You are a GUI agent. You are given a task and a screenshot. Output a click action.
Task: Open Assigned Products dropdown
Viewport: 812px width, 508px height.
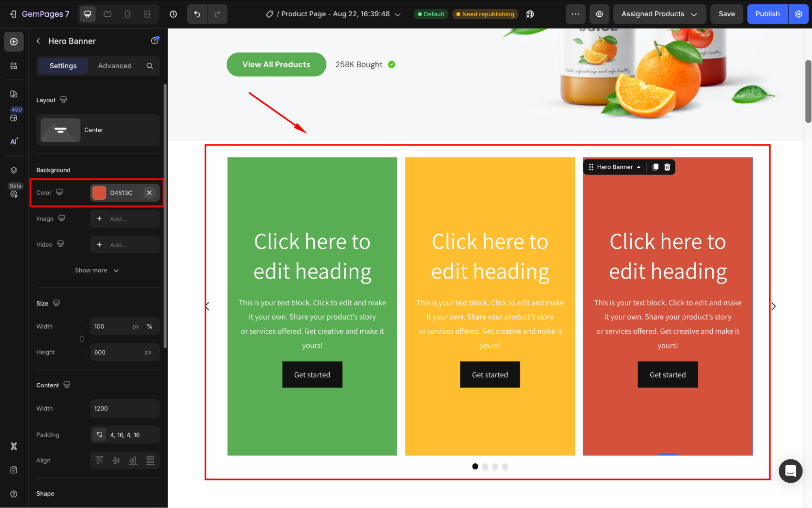point(659,14)
